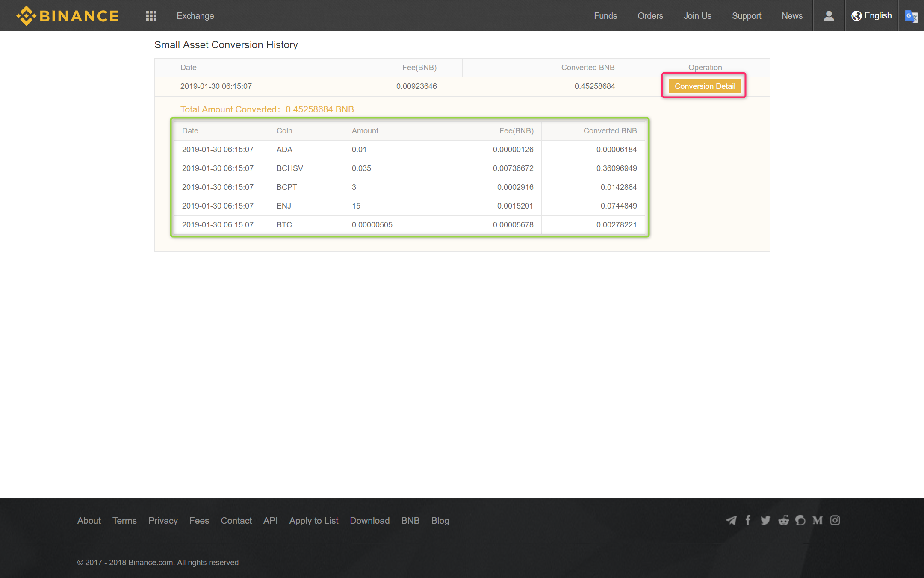Screen dimensions: 924x578
Task: Open the Instagram icon in footer
Action: 835,520
